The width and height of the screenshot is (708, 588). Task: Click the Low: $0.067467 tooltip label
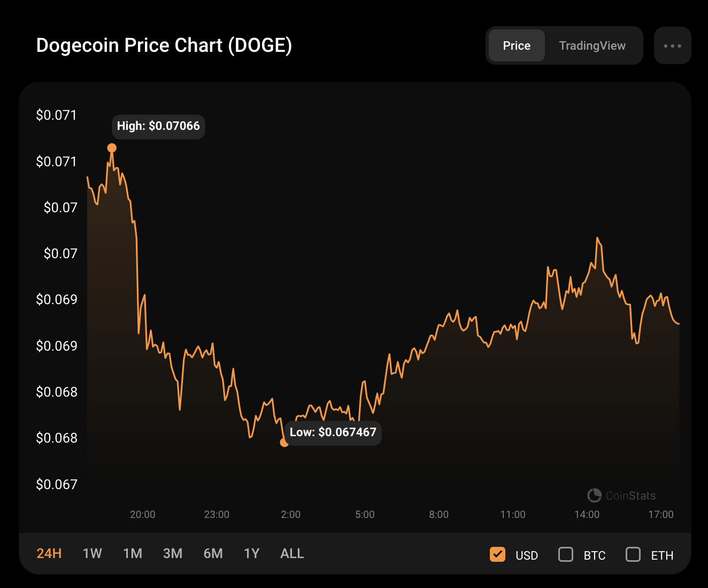coord(333,432)
